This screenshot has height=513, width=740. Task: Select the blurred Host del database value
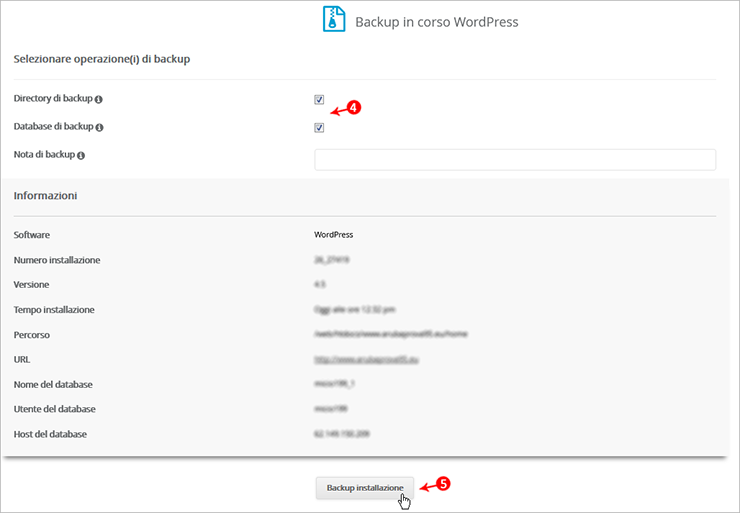pos(342,434)
